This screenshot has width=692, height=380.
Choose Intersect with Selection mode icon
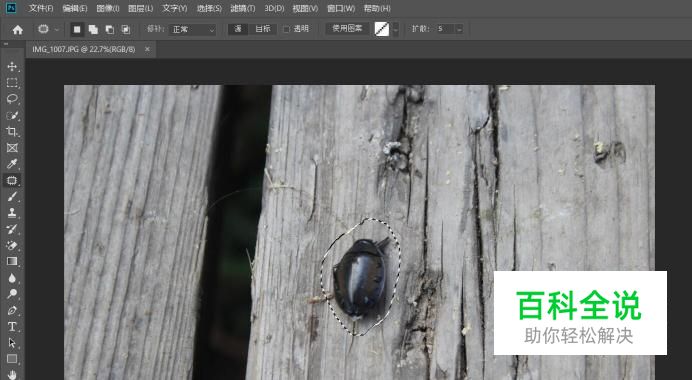(126, 30)
